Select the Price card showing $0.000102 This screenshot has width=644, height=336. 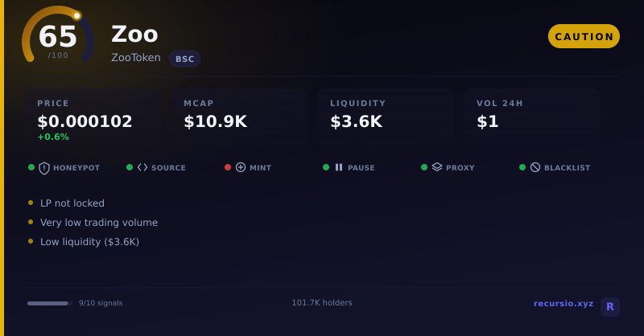[93, 116]
